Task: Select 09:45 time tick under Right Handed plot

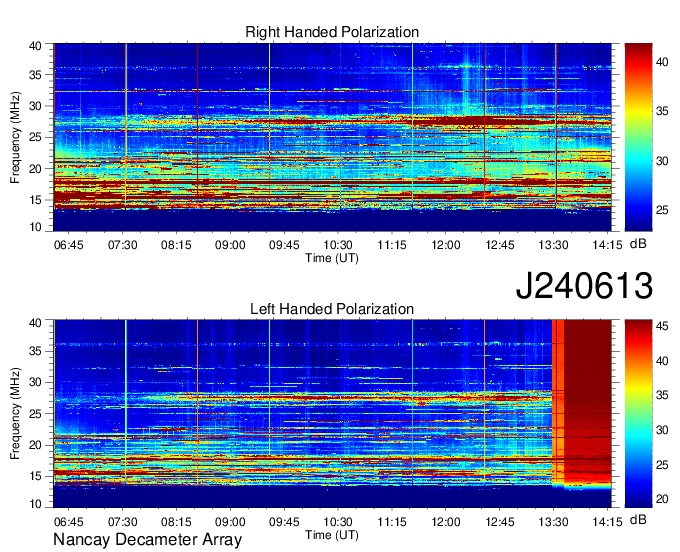Action: (x=284, y=245)
